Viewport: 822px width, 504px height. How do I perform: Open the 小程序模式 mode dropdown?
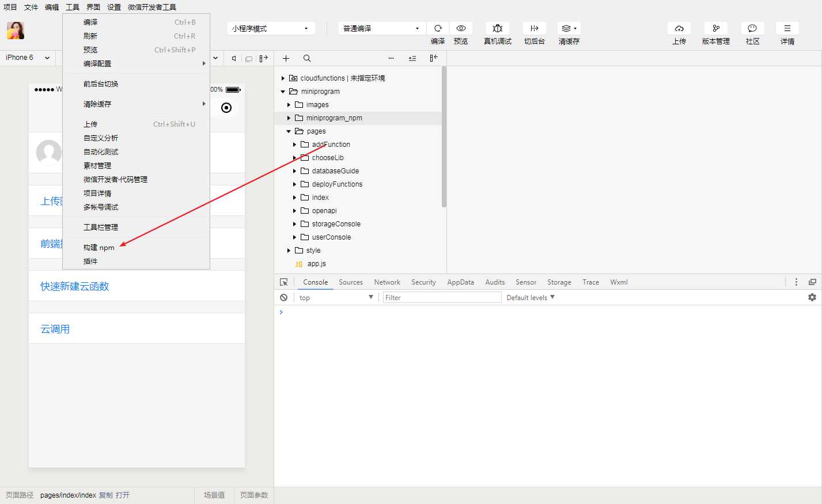tap(271, 28)
